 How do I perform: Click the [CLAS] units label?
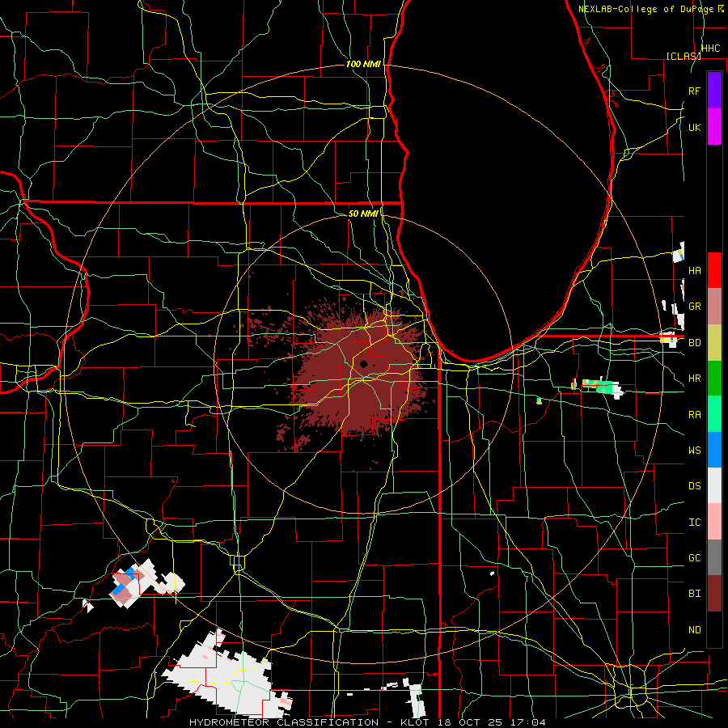pyautogui.click(x=684, y=56)
